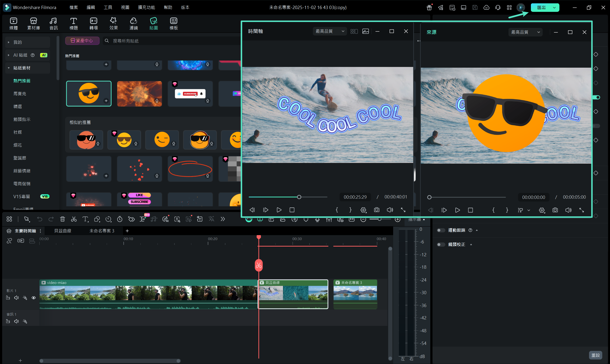Expand the AI 貼紙 tree category
The width and height of the screenshot is (610, 364).
[x=9, y=55]
